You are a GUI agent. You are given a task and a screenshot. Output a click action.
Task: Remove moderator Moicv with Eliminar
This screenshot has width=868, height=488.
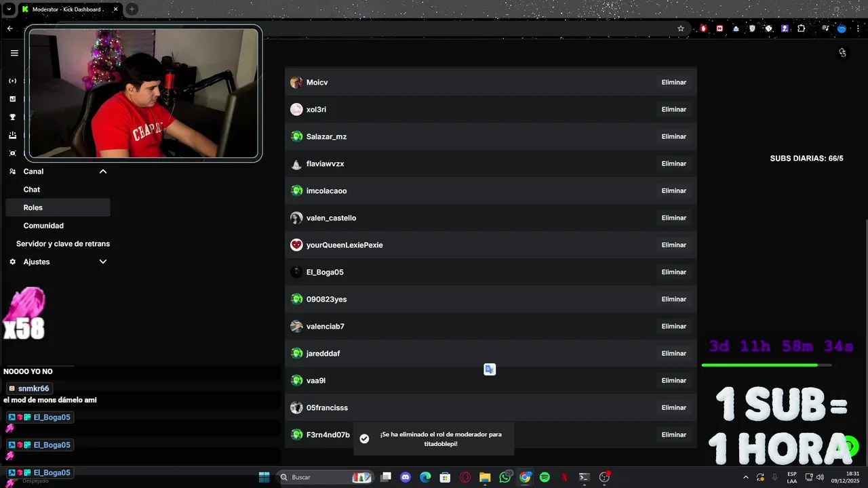click(x=674, y=82)
